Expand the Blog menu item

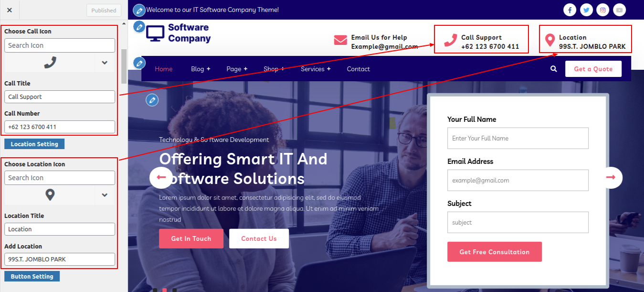[201, 69]
